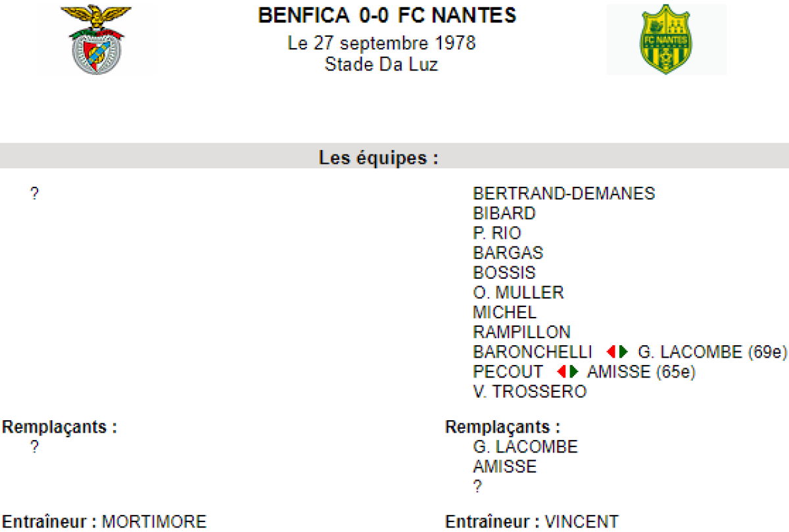The width and height of the screenshot is (789, 532).
Task: Click on BARGAS in Nantes lineup
Action: click(508, 253)
